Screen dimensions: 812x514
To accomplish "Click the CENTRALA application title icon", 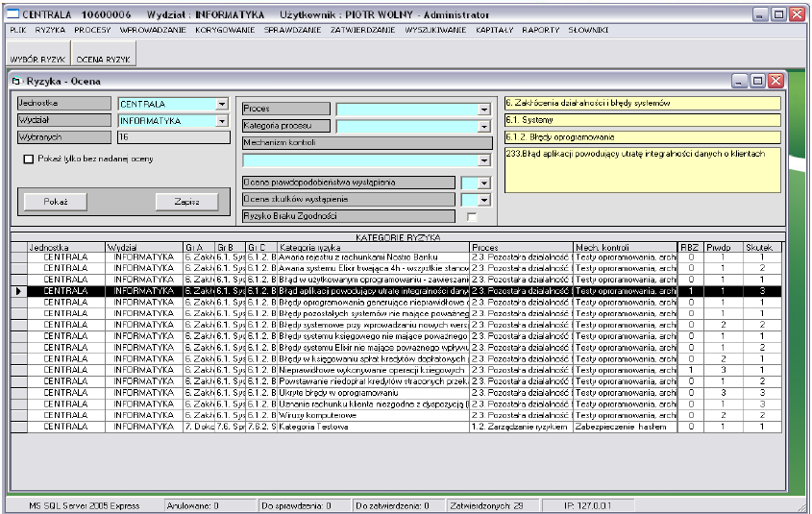I will click(12, 14).
